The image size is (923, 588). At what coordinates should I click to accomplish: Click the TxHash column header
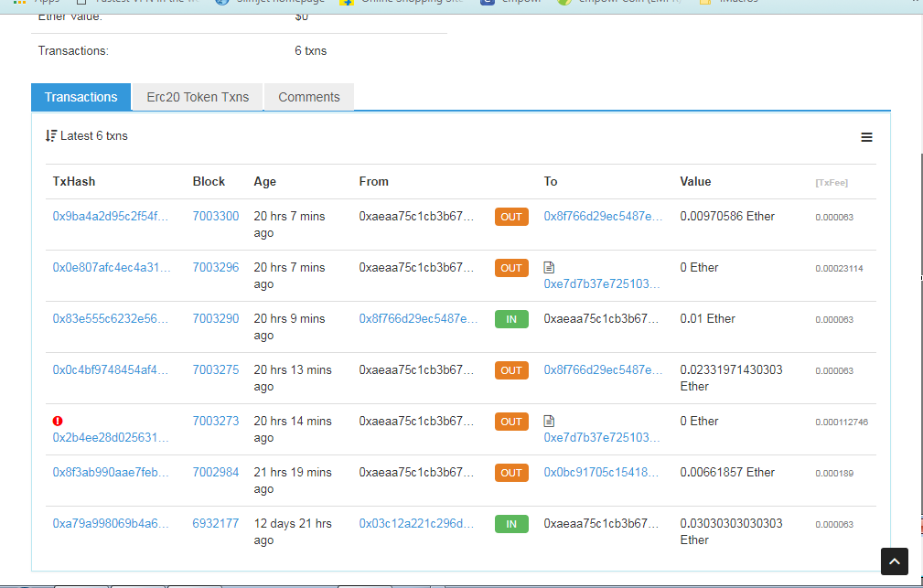click(73, 181)
